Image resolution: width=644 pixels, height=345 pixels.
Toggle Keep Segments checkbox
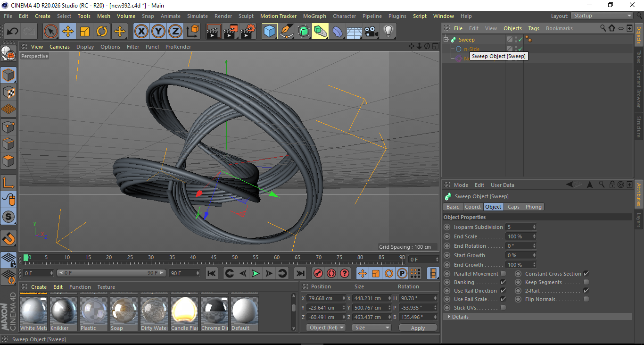click(x=586, y=282)
